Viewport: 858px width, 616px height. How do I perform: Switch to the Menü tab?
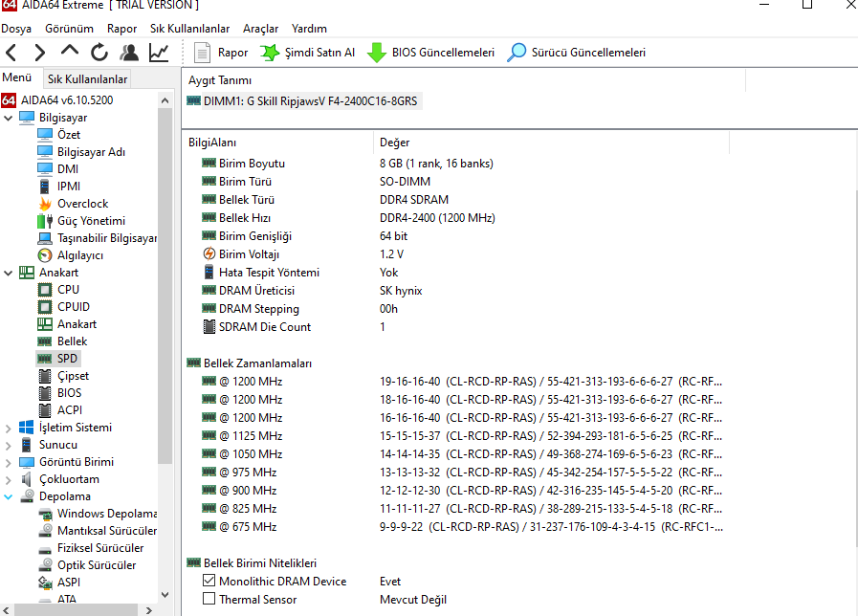coord(17,77)
